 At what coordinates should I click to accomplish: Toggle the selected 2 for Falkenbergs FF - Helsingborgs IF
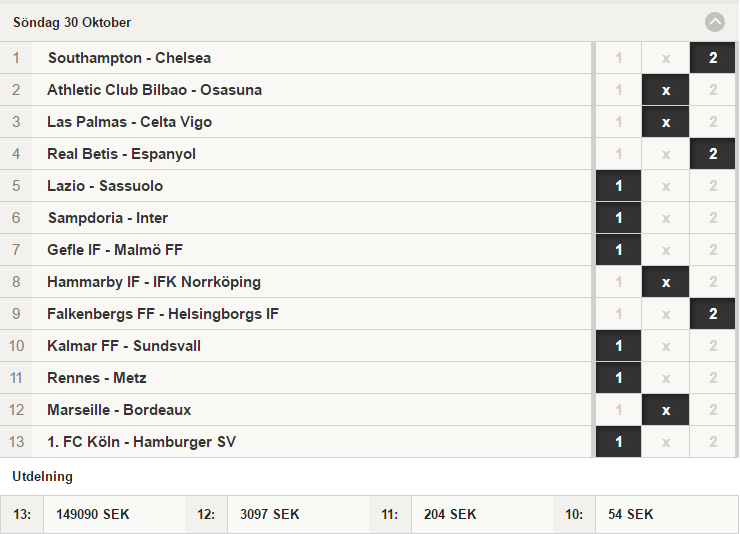pos(713,314)
